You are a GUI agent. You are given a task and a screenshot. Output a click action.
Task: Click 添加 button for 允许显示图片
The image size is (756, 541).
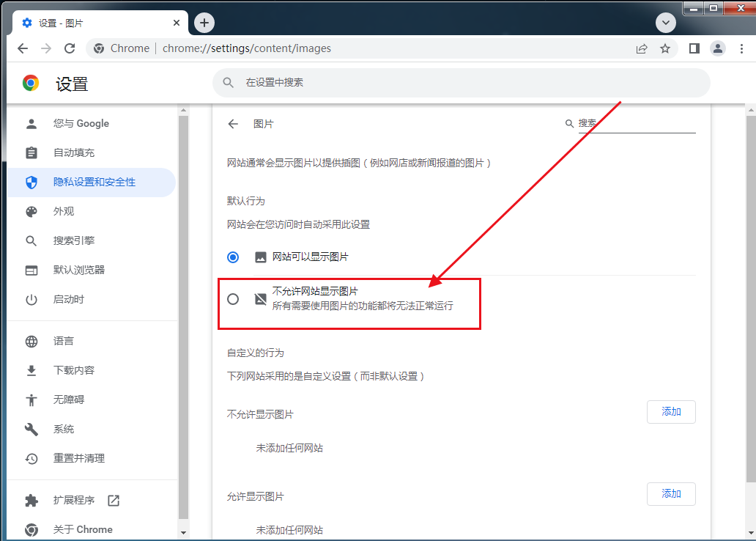[671, 493]
